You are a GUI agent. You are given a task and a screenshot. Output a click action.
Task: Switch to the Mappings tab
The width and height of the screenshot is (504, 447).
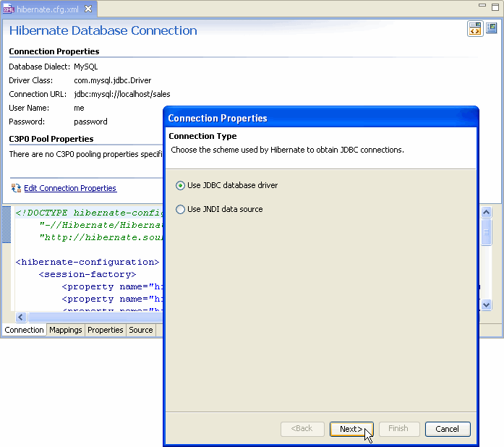[x=66, y=331]
